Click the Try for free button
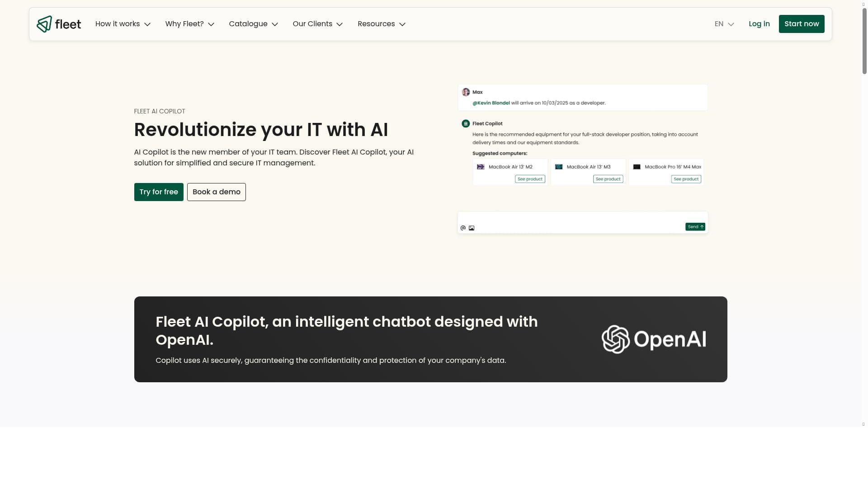Screen dimensions: 868x488 (159, 192)
